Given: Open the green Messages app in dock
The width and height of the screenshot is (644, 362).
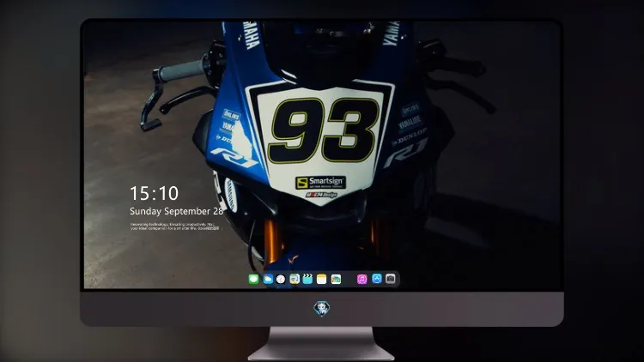Looking at the screenshot, I should [253, 279].
